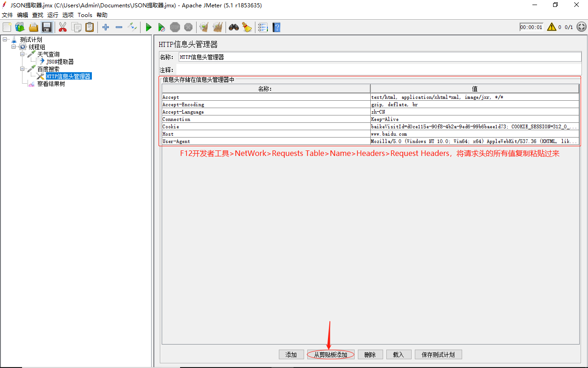588x368 pixels.
Task: Click the 名称 input field
Action: tap(380, 57)
